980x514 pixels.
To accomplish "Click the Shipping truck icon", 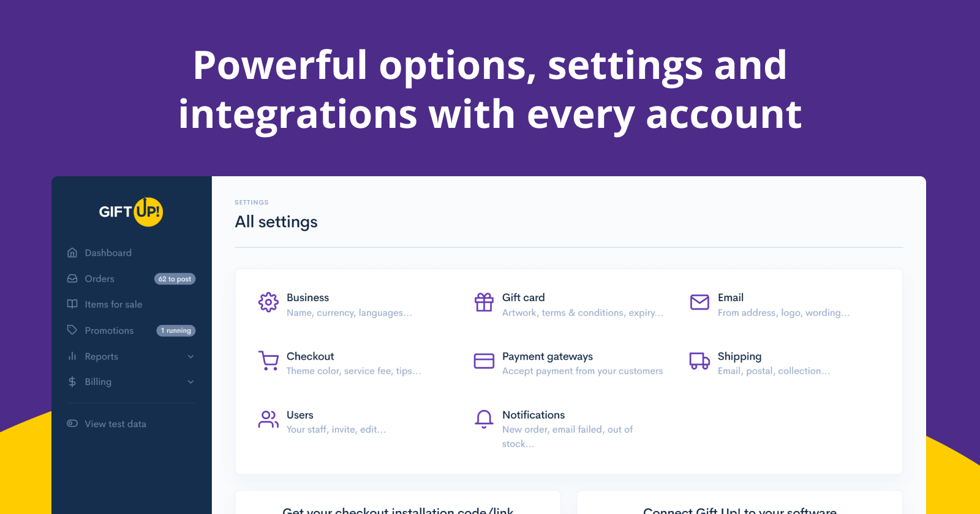I will (699, 361).
